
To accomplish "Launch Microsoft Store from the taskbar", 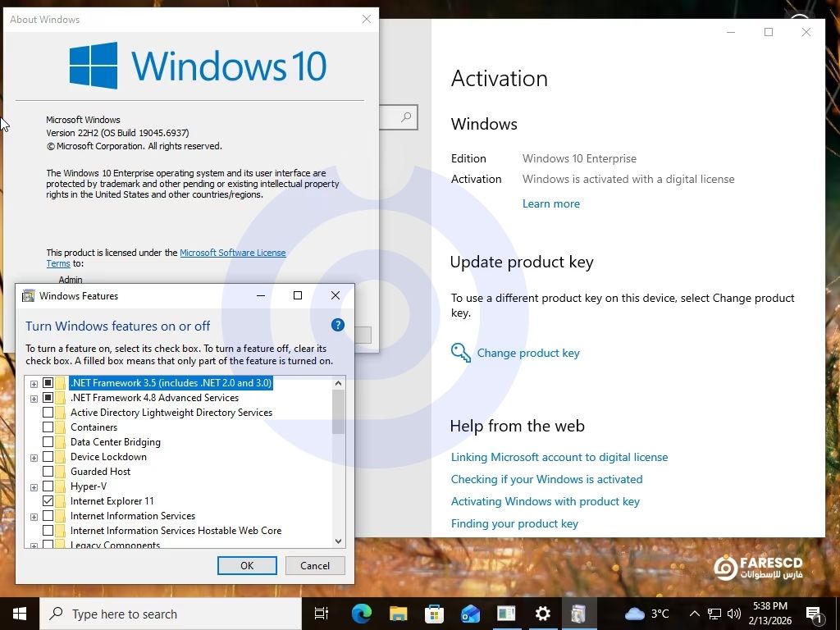I will click(x=434, y=614).
